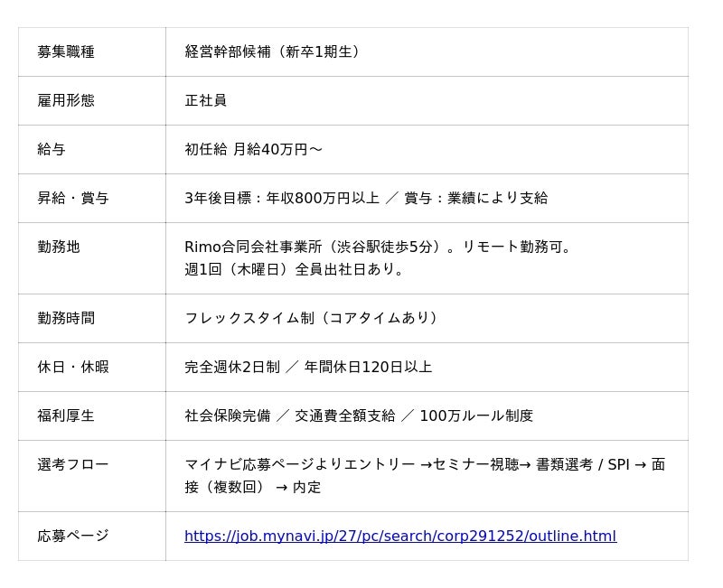Image resolution: width=723 pixels, height=588 pixels.
Task: Click the 週1回（木曜日）全員出社日あり line
Action: click(296, 269)
